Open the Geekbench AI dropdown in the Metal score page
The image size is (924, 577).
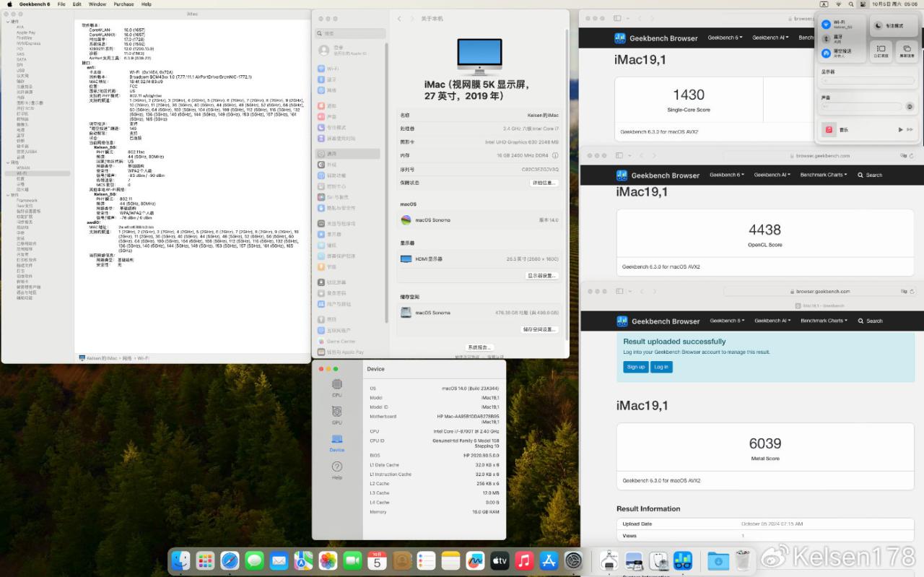pyautogui.click(x=772, y=321)
